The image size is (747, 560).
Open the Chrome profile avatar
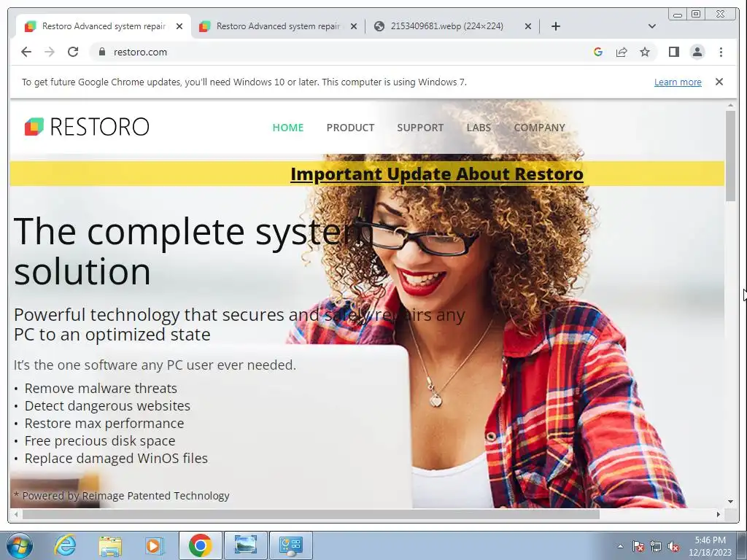(x=697, y=52)
